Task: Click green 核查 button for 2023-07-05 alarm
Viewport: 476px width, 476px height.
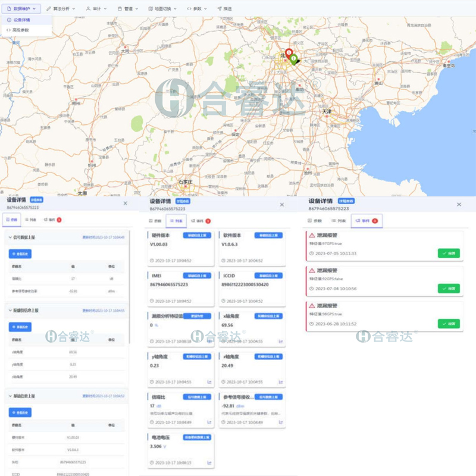Action: 449,253
